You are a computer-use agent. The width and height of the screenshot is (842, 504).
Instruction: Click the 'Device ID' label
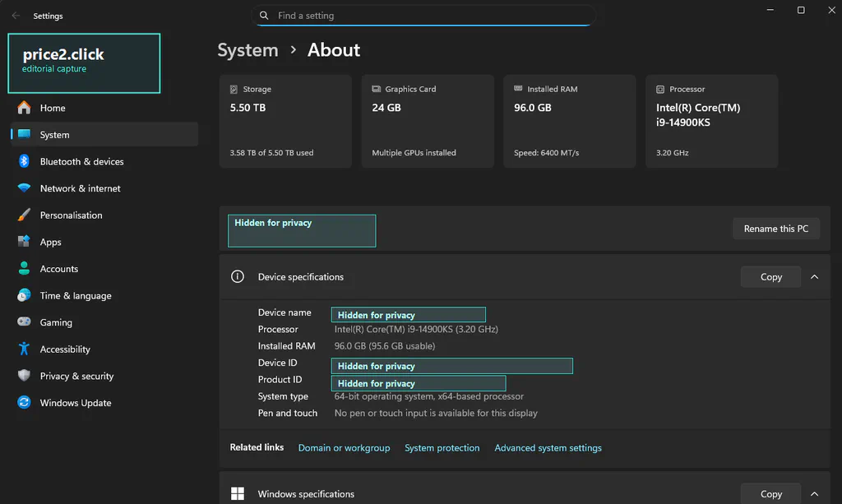pyautogui.click(x=277, y=363)
